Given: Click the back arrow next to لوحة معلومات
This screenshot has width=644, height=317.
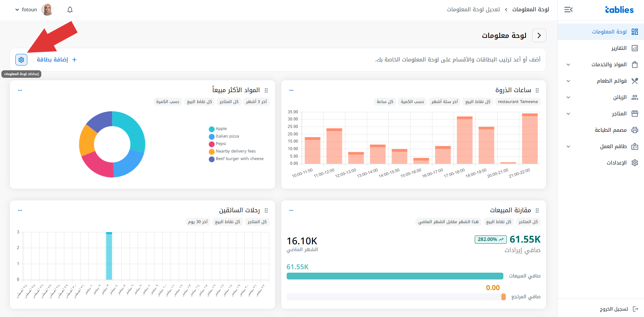Looking at the screenshot, I should tap(539, 35).
